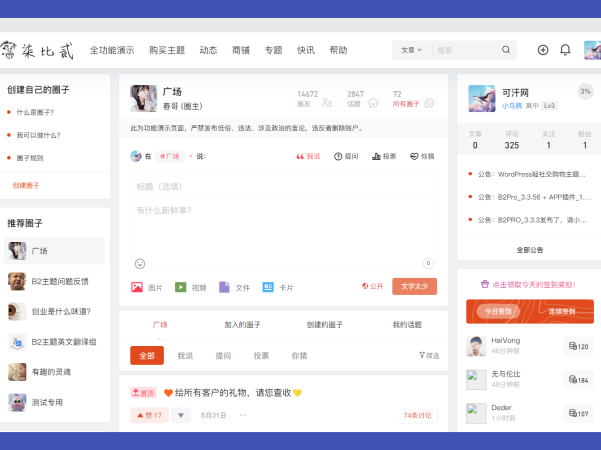This screenshot has height=450, width=601.
Task: Click the site logo 柒比贰
Action: click(37, 51)
